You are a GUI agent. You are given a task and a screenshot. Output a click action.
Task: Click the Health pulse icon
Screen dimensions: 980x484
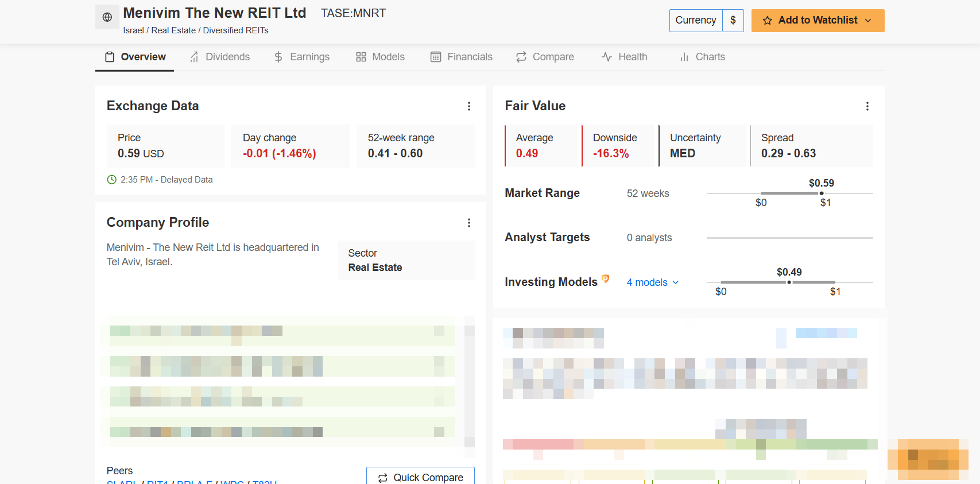tap(607, 57)
